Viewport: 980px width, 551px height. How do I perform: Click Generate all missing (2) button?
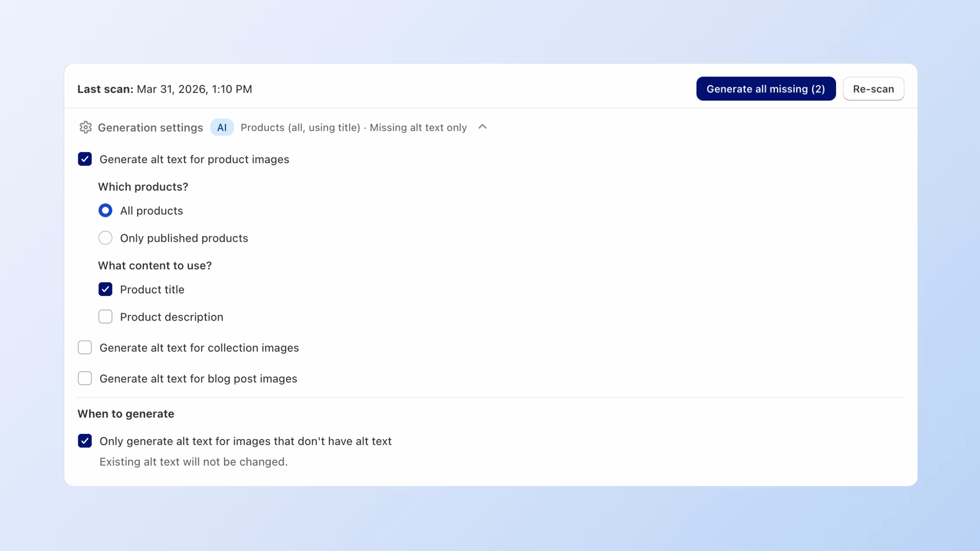pos(766,89)
